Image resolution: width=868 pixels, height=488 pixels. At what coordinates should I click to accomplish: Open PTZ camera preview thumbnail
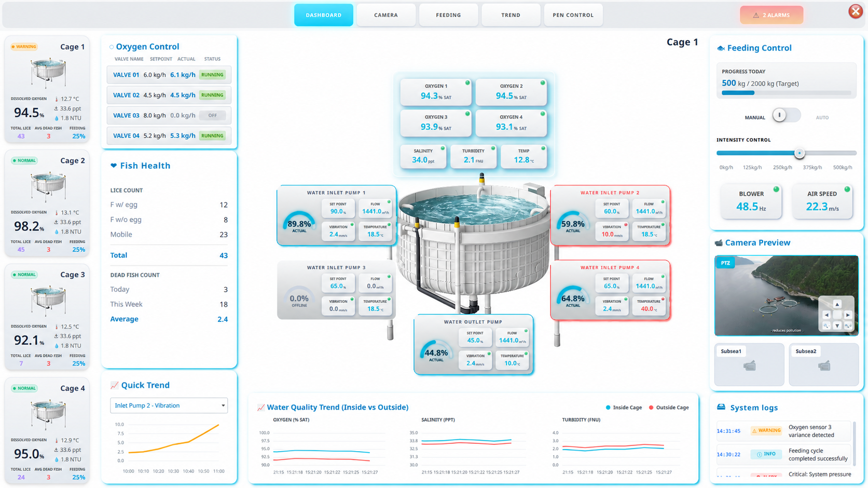coord(786,295)
